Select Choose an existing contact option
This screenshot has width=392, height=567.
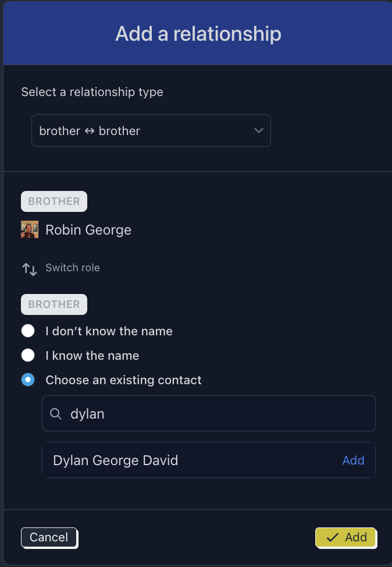pos(28,380)
